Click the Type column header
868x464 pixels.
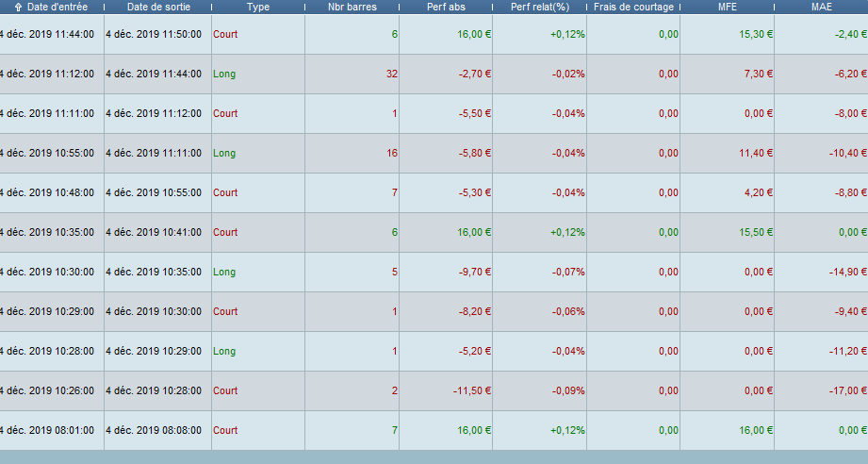[x=258, y=7]
